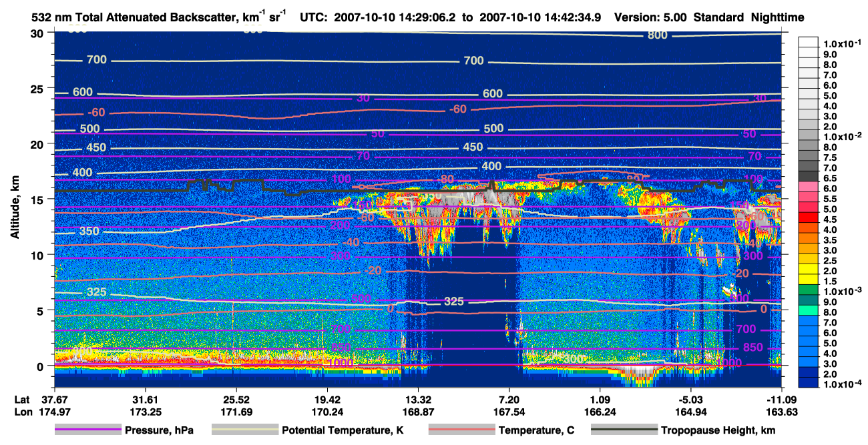The width and height of the screenshot is (868, 445).
Task: Click the salmon Temperature legend line sample
Action: pos(462,430)
